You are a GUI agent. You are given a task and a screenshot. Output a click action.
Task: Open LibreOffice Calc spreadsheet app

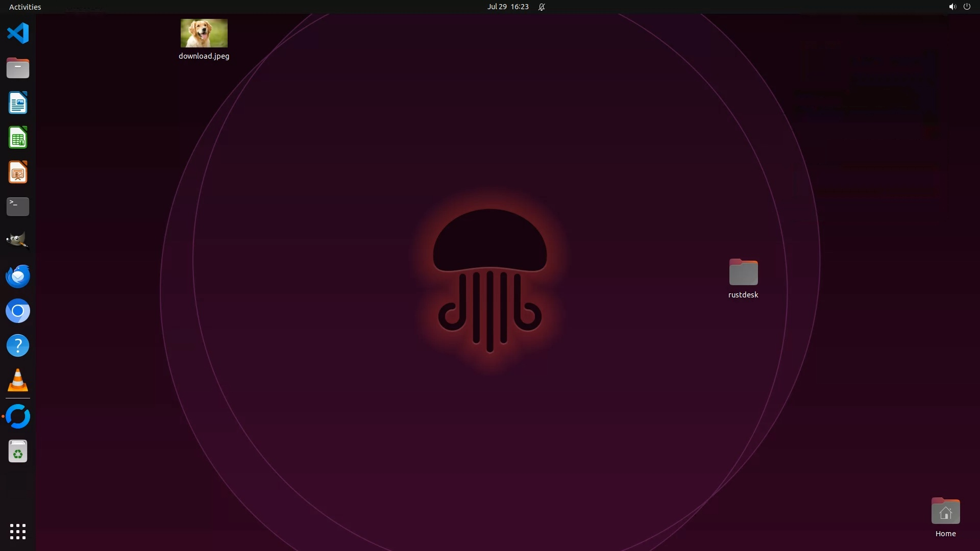tap(18, 138)
